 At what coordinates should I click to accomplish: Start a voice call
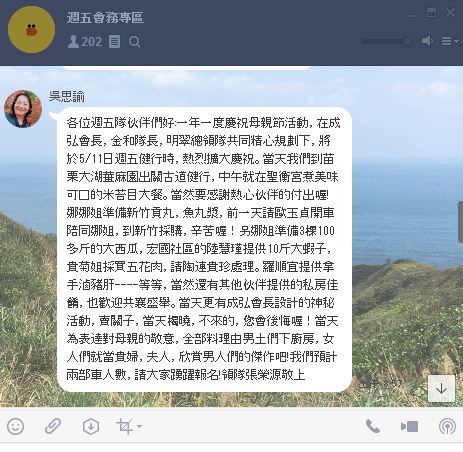tap(372, 426)
